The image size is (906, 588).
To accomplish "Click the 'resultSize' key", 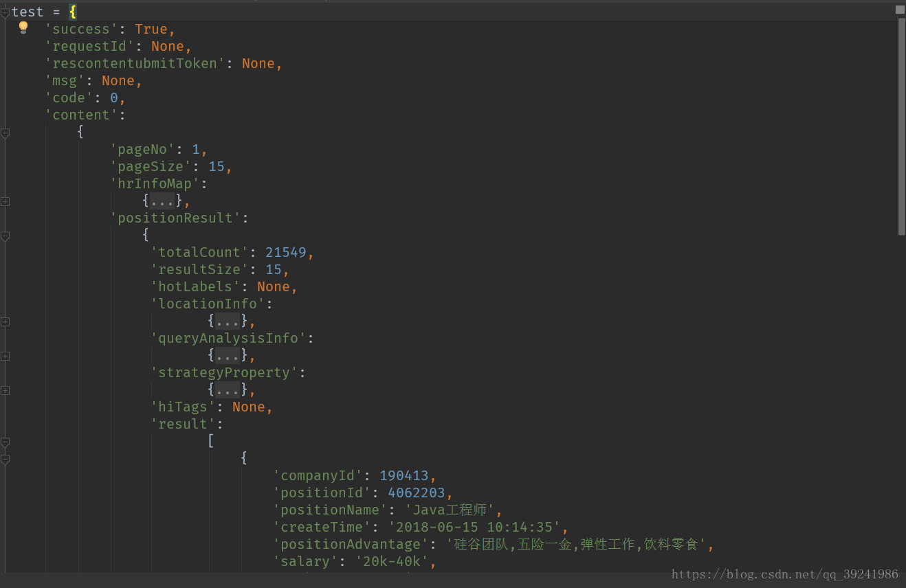I will (199, 269).
